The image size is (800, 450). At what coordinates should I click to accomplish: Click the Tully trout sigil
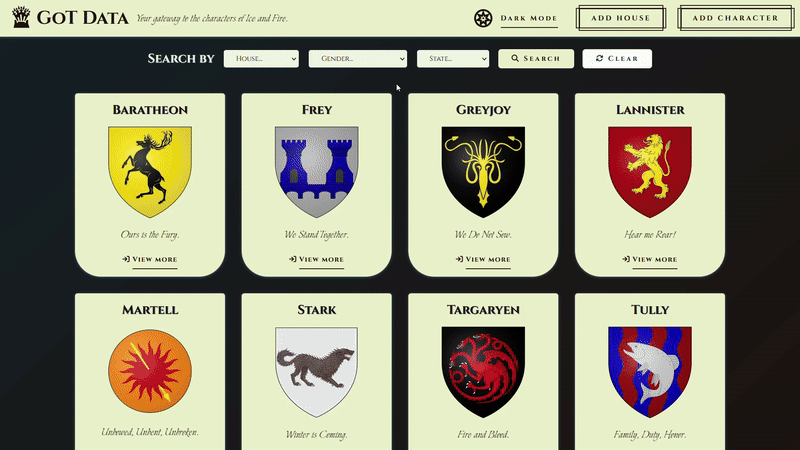point(650,372)
